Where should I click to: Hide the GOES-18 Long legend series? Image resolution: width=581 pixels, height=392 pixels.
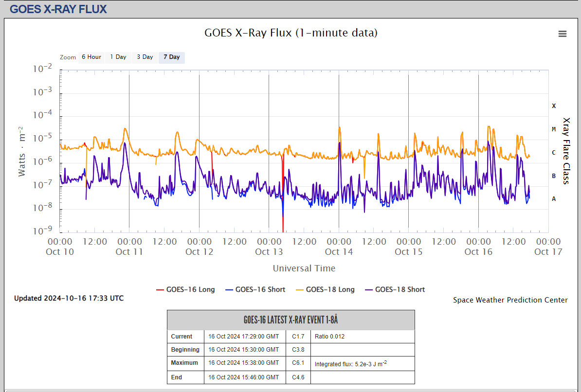[330, 289]
